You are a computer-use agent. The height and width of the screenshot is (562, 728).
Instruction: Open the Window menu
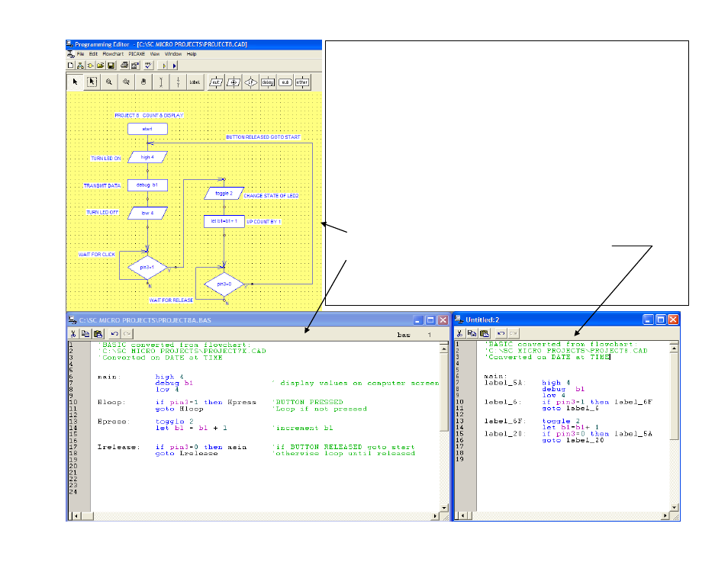pos(173,54)
